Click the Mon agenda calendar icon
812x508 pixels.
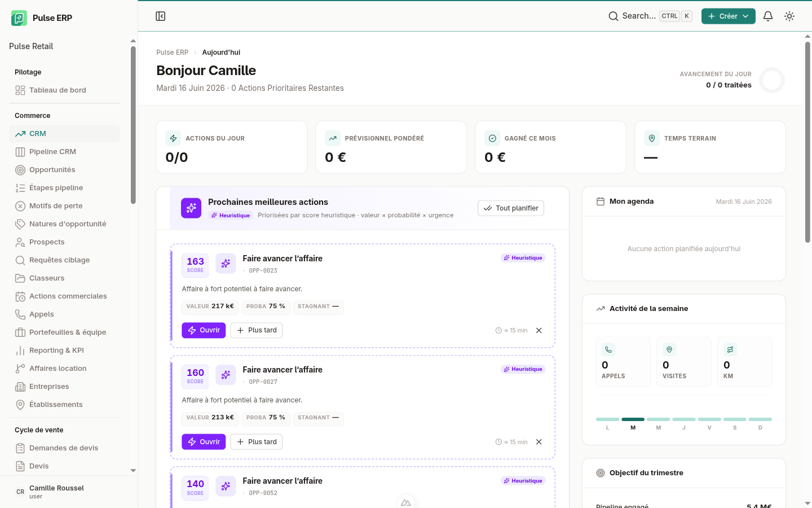(x=601, y=202)
